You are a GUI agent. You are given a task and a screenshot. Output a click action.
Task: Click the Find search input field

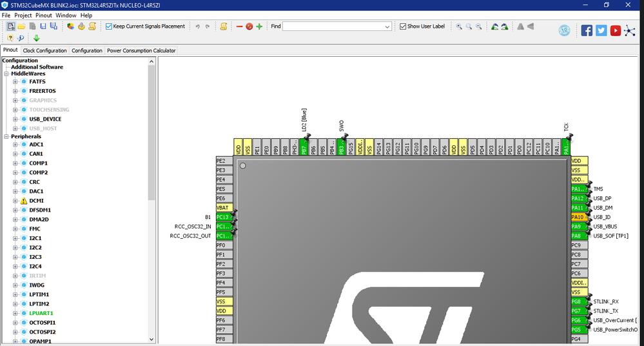click(333, 26)
